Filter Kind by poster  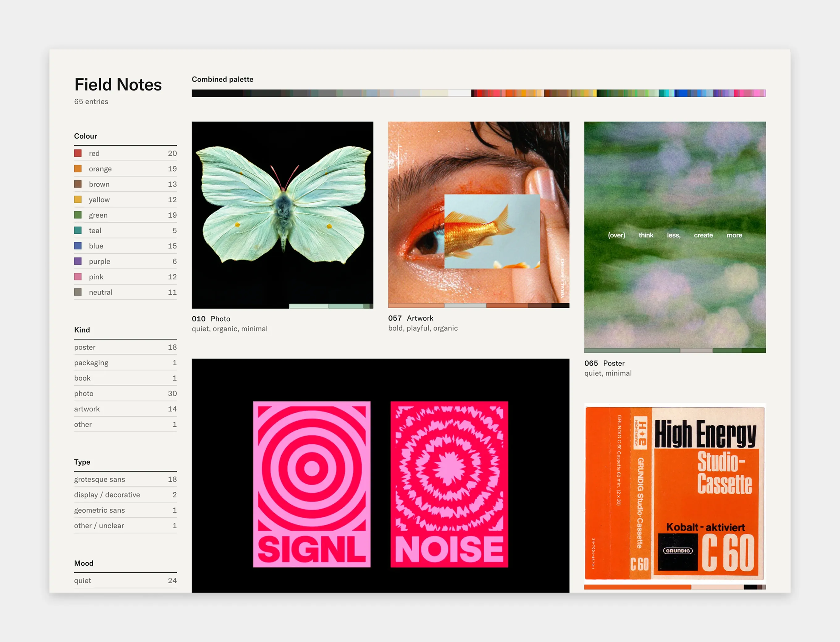125,347
